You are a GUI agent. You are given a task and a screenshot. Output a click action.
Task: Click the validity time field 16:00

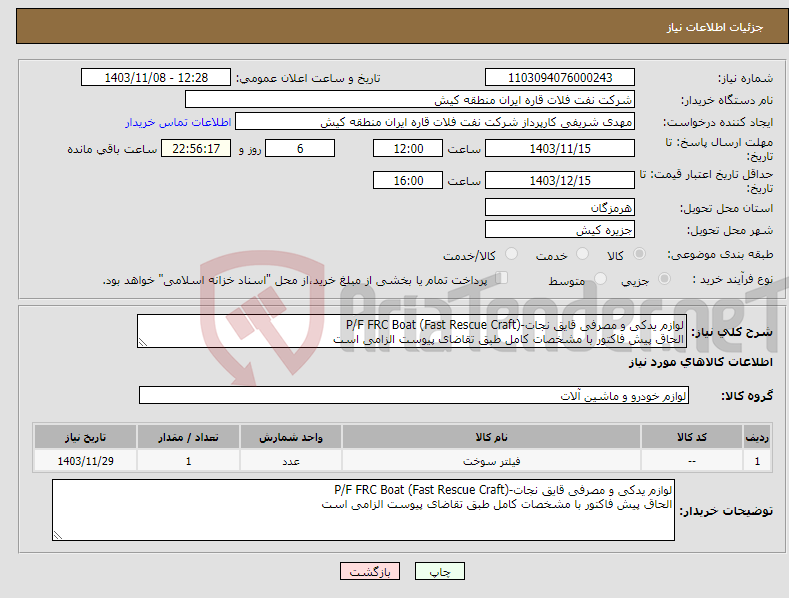point(408,180)
